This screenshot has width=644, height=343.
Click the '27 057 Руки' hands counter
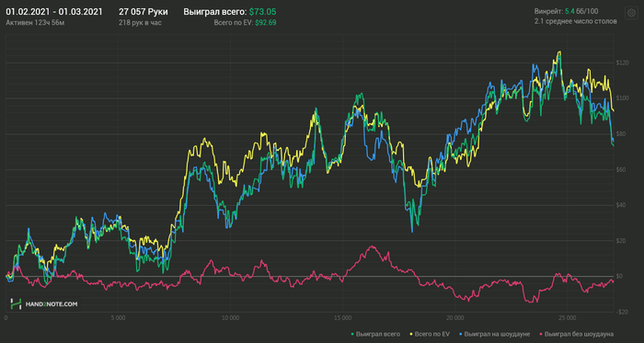point(144,12)
